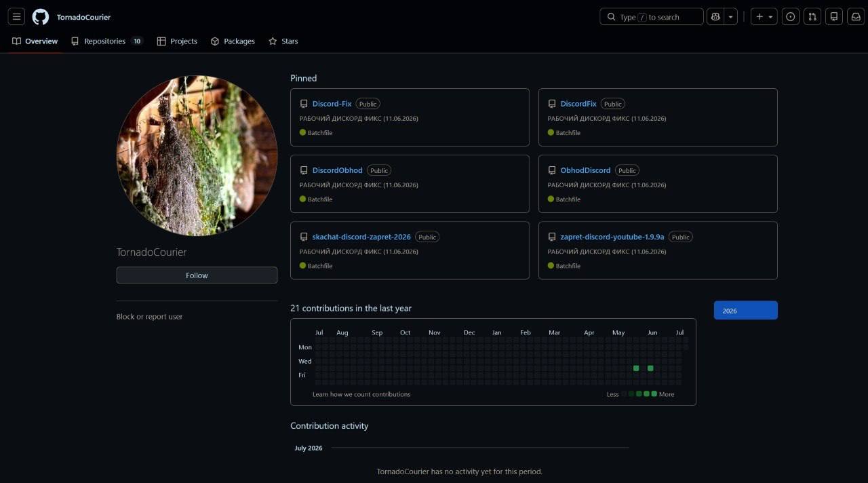Open the DiscordObhod repository link
The height and width of the screenshot is (483, 868).
click(x=337, y=170)
